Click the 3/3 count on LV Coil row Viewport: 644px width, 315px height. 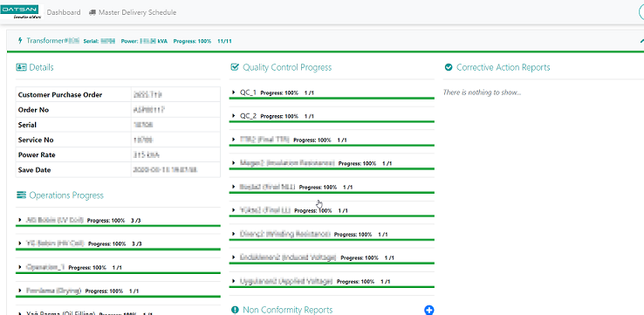point(136,221)
